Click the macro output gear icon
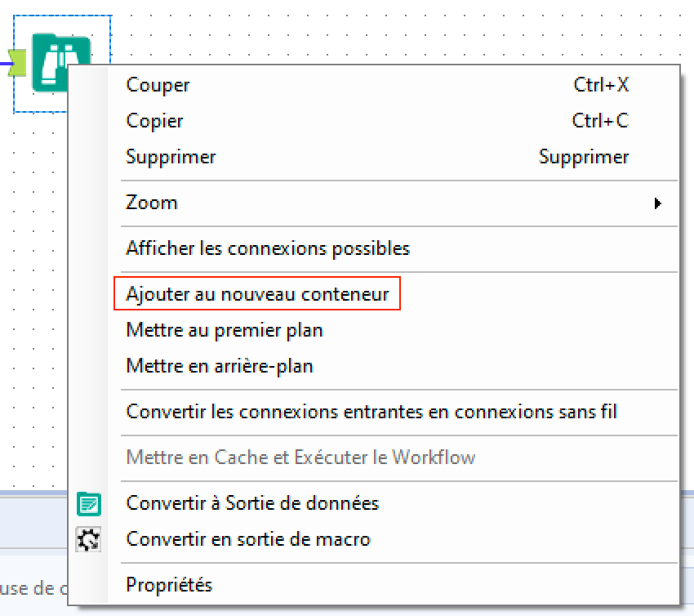694x616 pixels. tap(88, 539)
